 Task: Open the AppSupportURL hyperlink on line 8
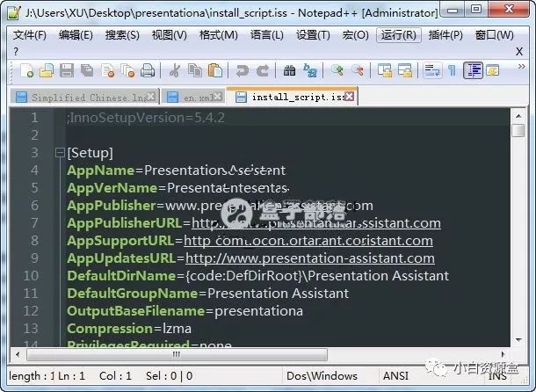coord(308,241)
